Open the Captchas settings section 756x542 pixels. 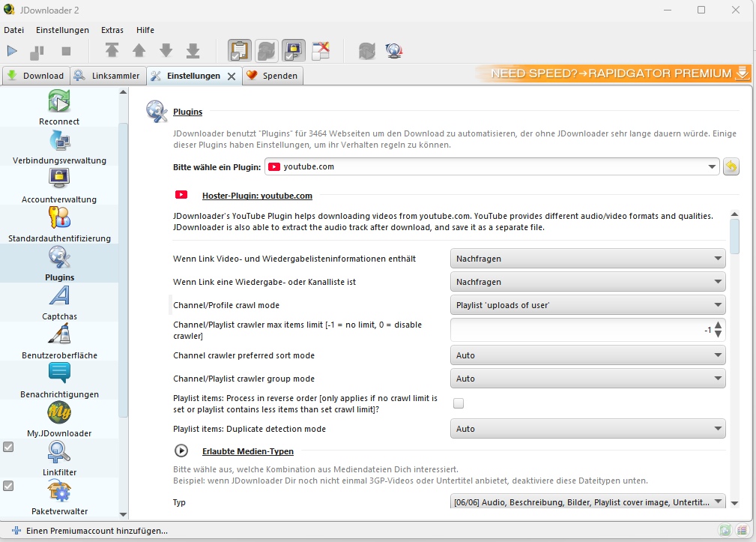coord(59,302)
